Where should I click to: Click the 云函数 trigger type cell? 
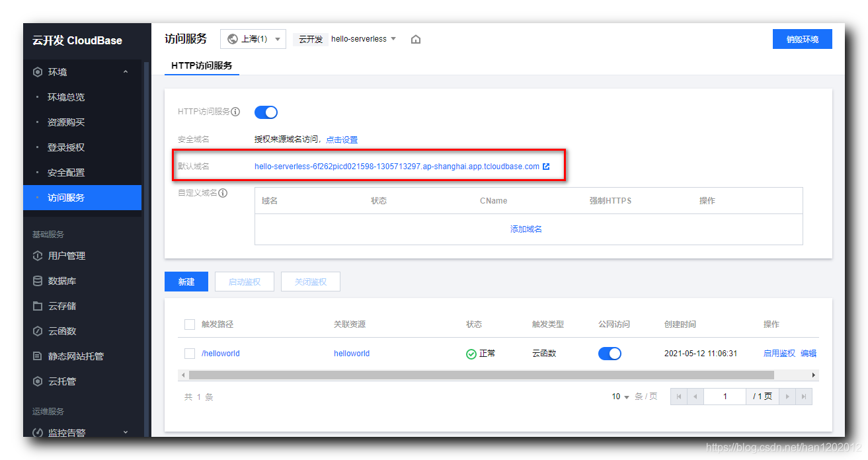(544, 354)
